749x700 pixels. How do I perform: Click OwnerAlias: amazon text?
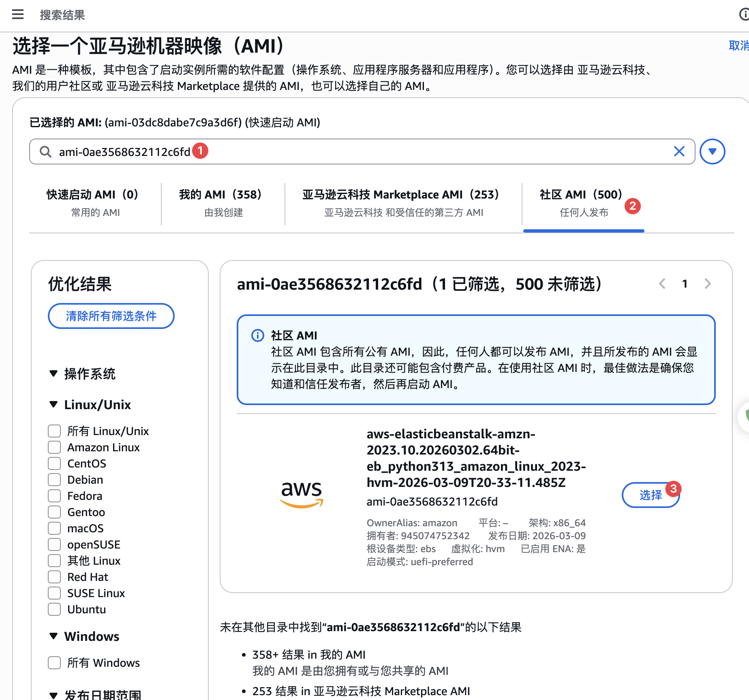point(412,523)
